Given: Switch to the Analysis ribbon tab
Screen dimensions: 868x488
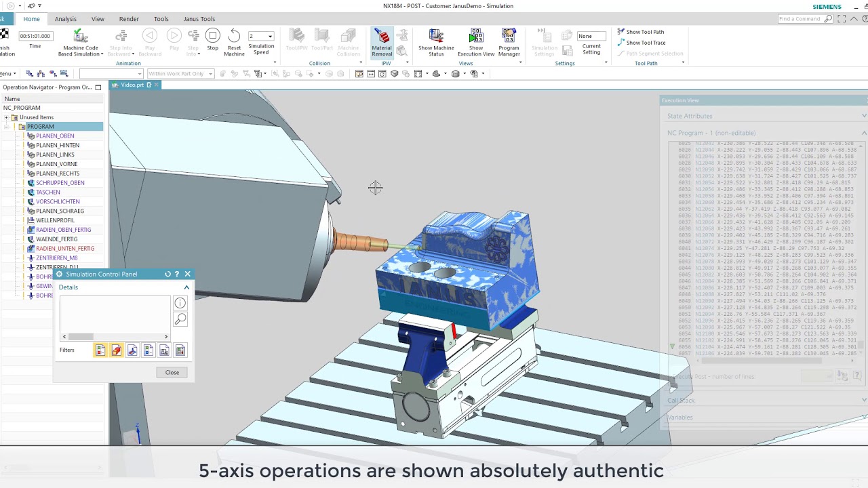Looking at the screenshot, I should point(66,19).
